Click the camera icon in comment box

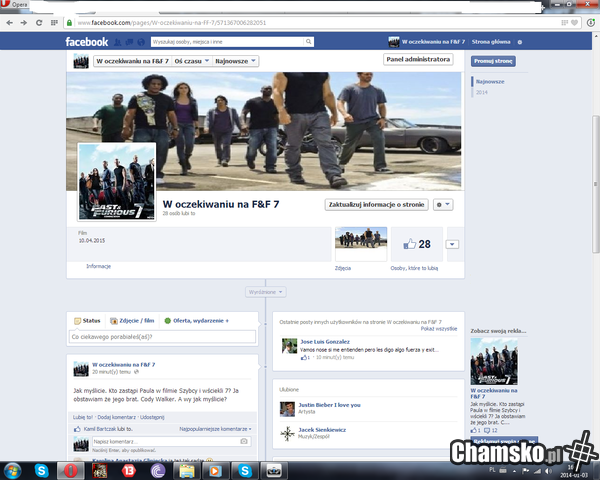[243, 441]
